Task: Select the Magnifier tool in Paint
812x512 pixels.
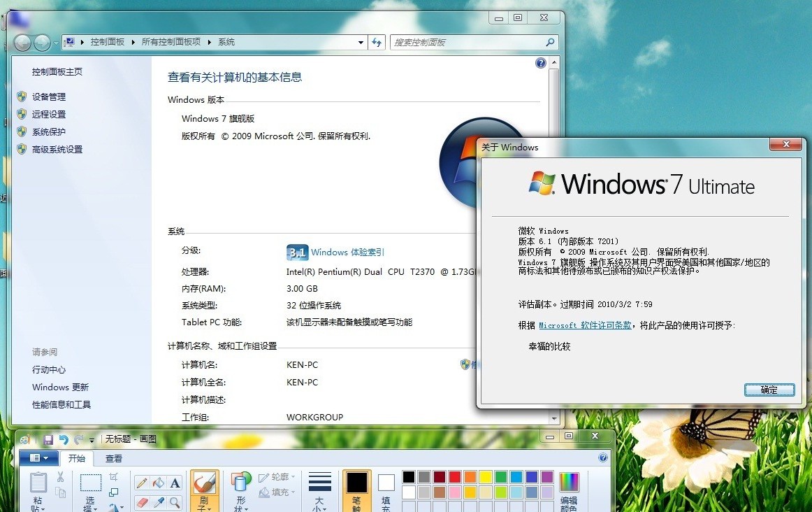Action: [175, 502]
